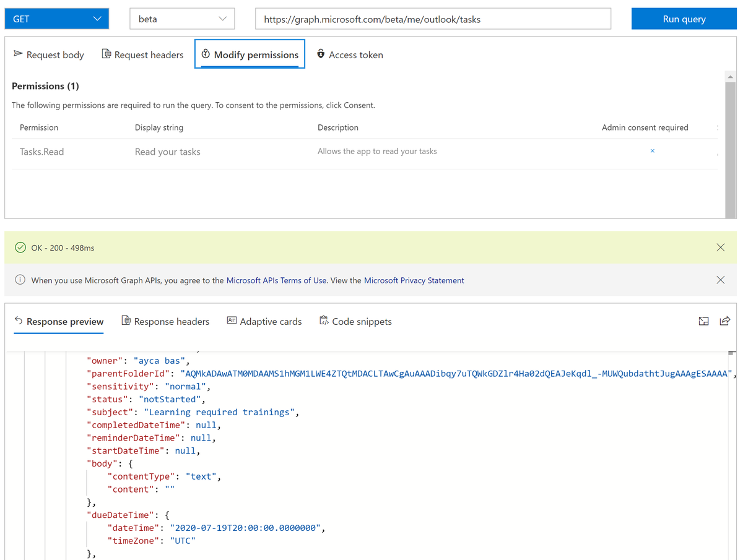The height and width of the screenshot is (560, 743).
Task: Click the Tasks.Read permission cell
Action: pos(41,152)
